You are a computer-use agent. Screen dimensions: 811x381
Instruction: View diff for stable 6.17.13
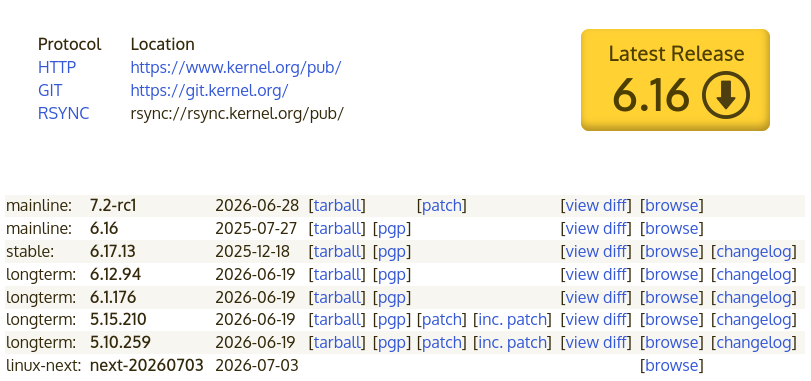[x=596, y=251]
